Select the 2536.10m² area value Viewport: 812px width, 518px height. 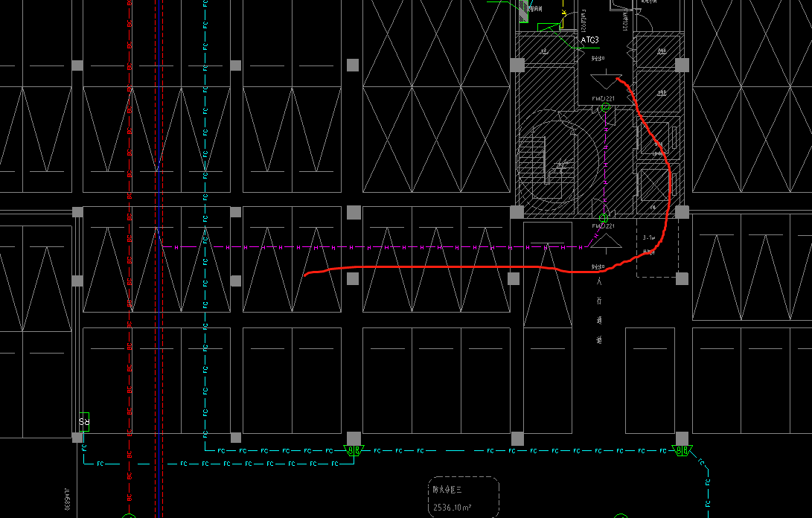tap(452, 508)
